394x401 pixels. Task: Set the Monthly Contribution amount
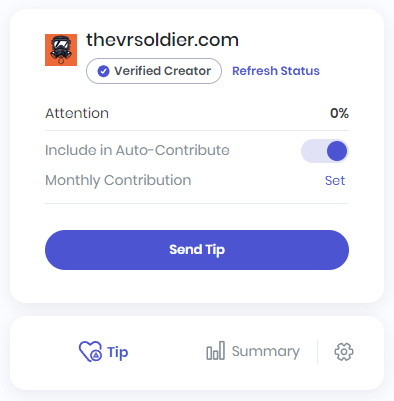point(335,181)
